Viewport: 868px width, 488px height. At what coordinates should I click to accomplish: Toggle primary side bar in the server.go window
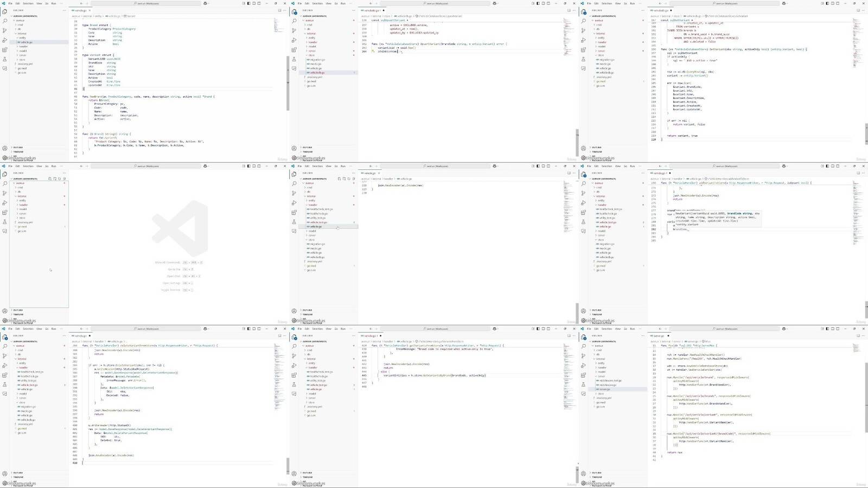pos(827,329)
